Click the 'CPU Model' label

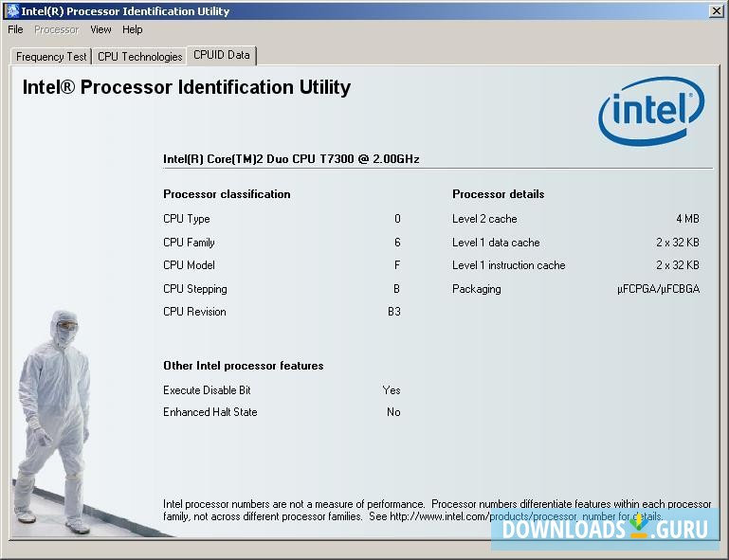click(x=189, y=265)
